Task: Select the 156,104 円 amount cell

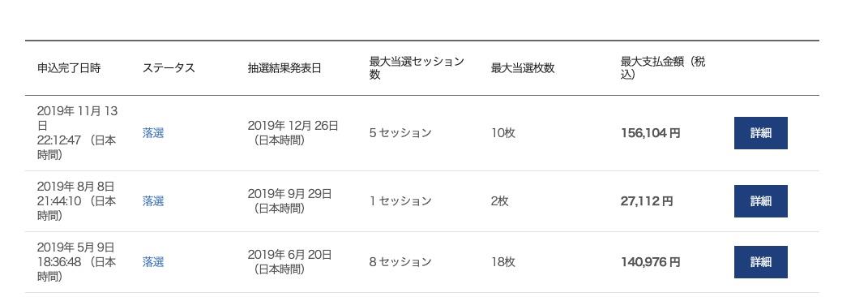Action: coord(651,133)
